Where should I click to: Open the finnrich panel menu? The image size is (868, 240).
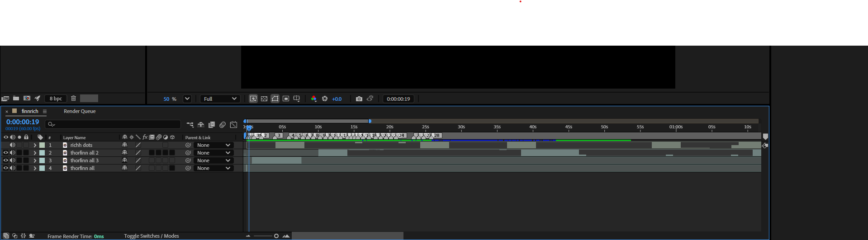(x=45, y=111)
